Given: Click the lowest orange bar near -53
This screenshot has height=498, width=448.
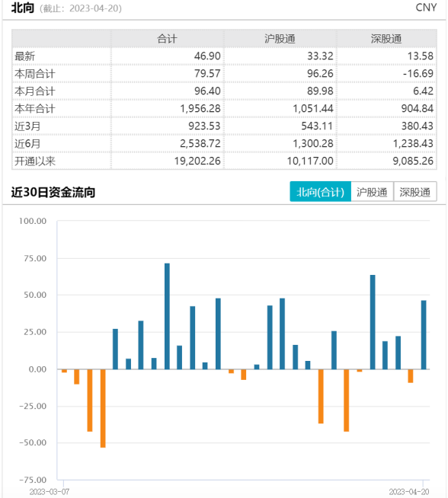Looking at the screenshot, I should pyautogui.click(x=103, y=408).
